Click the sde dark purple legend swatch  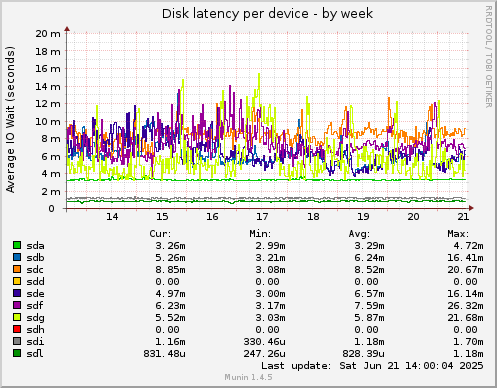tap(17, 293)
